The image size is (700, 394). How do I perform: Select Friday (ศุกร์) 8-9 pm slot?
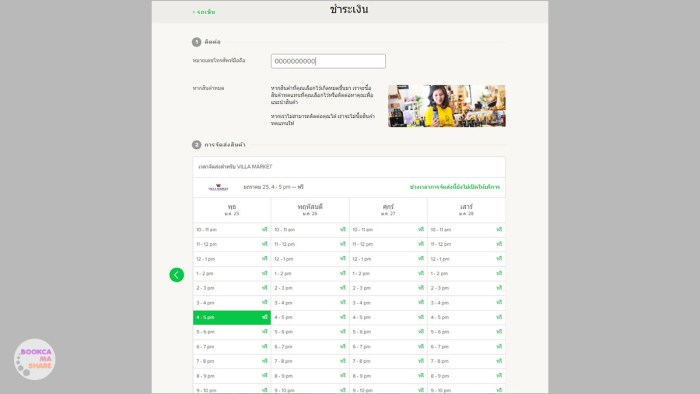388,376
